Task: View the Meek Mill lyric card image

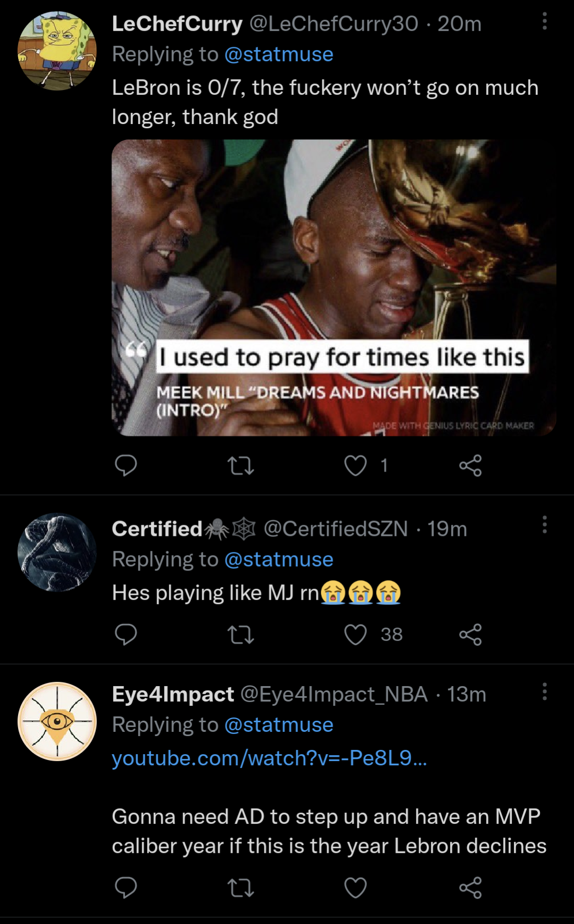Action: (x=334, y=287)
